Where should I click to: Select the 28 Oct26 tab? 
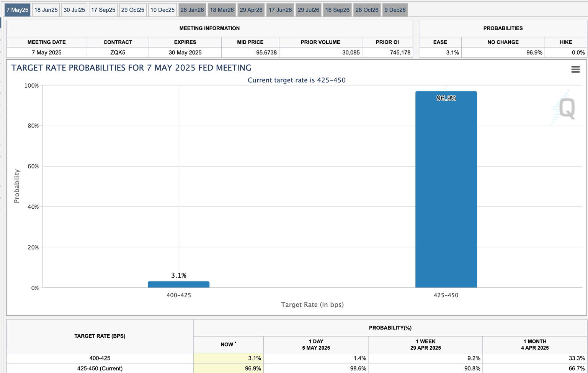pos(367,10)
